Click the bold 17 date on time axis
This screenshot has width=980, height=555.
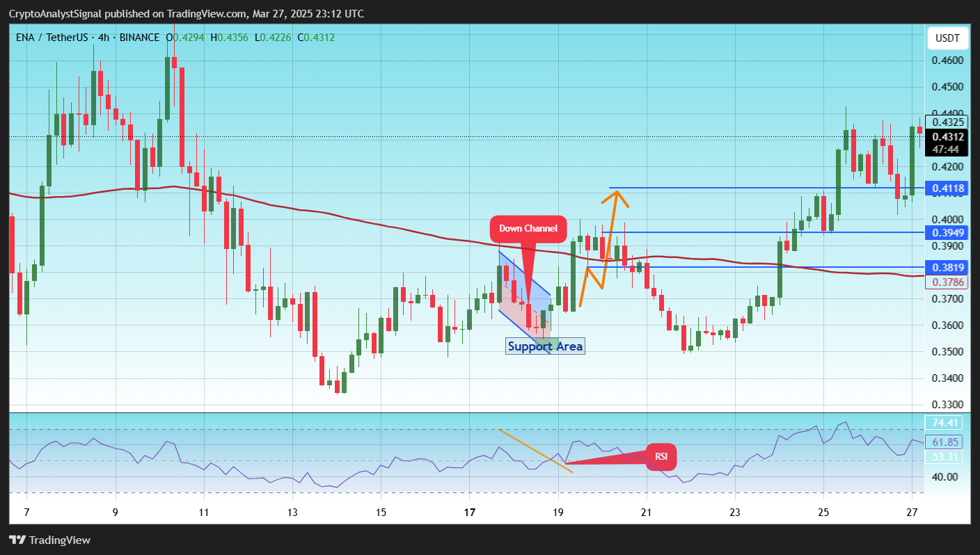pyautogui.click(x=469, y=513)
